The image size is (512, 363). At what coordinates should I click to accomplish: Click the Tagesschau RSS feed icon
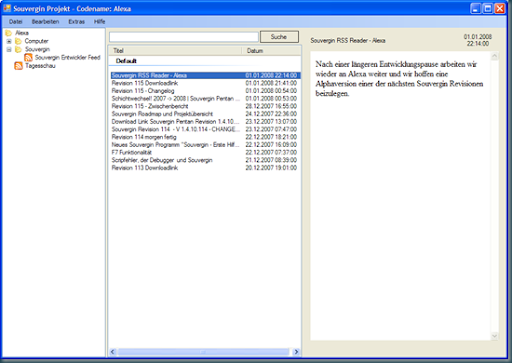(x=18, y=66)
